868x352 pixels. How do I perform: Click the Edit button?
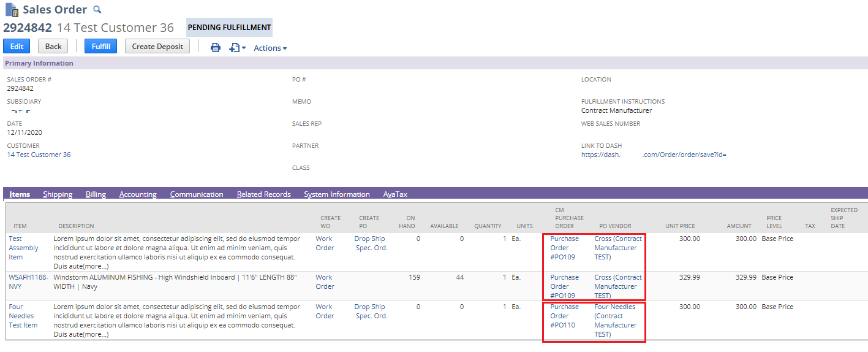pos(17,46)
